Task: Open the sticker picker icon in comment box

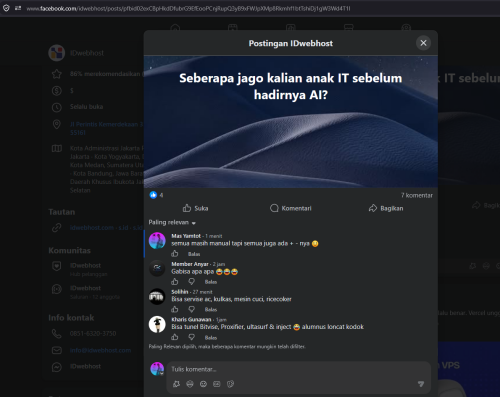Action: pos(230,384)
